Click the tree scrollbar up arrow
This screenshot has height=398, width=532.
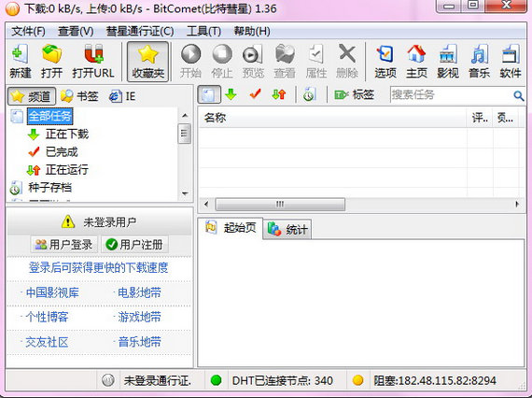[x=185, y=116]
